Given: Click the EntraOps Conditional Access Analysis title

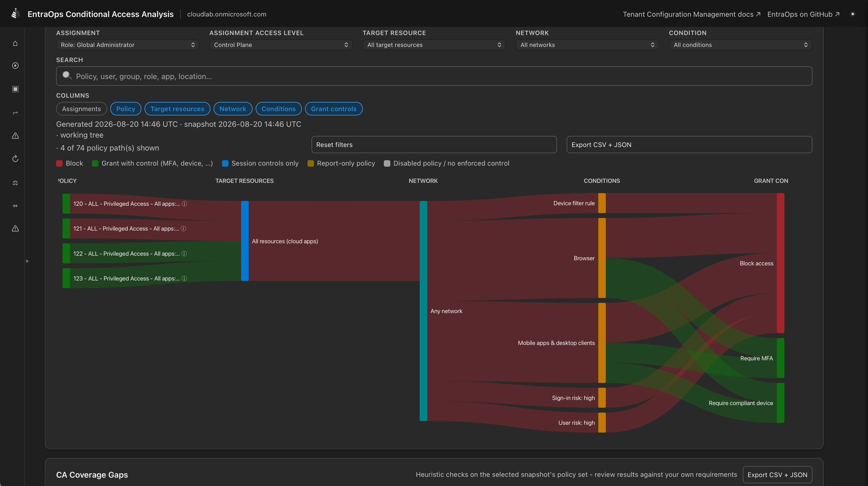Looking at the screenshot, I should point(100,14).
